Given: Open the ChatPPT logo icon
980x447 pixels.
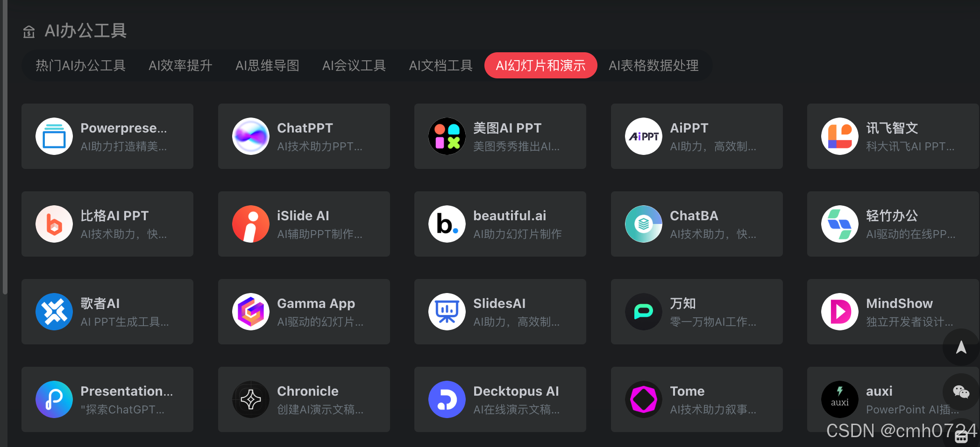Looking at the screenshot, I should click(x=251, y=136).
